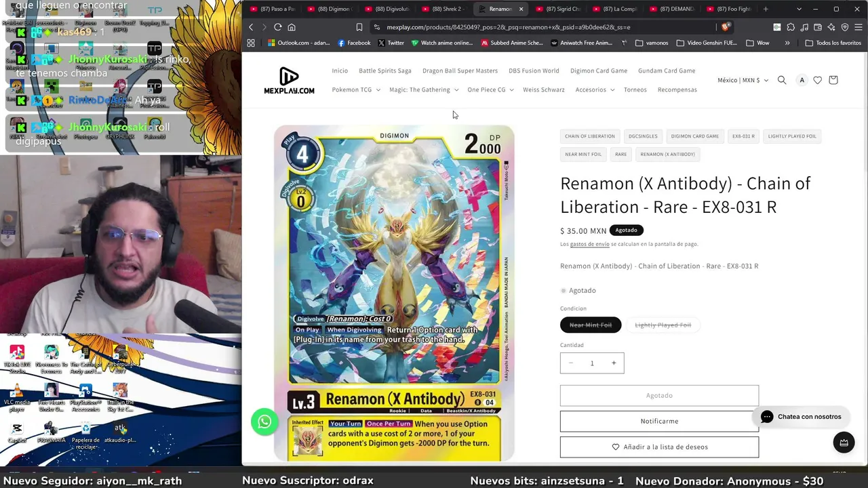The width and height of the screenshot is (868, 488).
Task: Click the quantity input field
Action: coord(592,363)
